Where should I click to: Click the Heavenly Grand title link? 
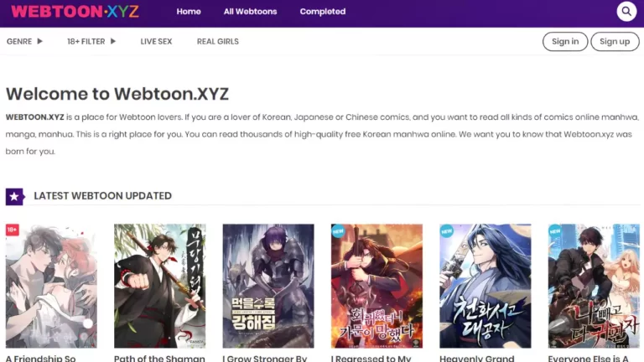(477, 358)
